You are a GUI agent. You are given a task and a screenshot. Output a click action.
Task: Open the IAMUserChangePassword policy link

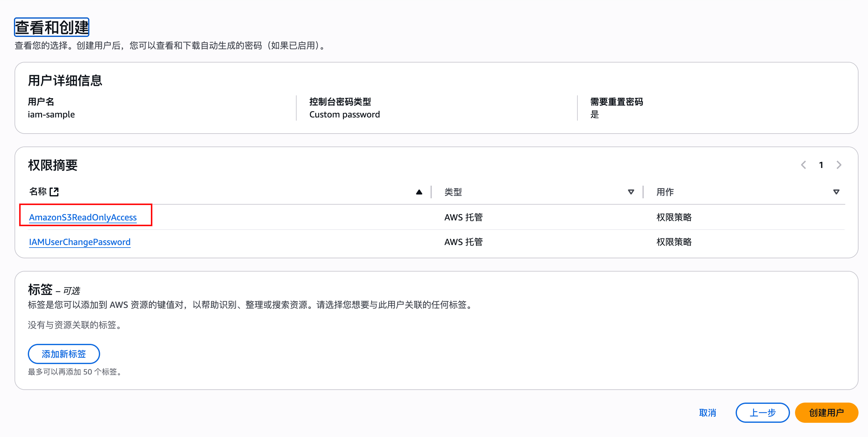point(80,242)
